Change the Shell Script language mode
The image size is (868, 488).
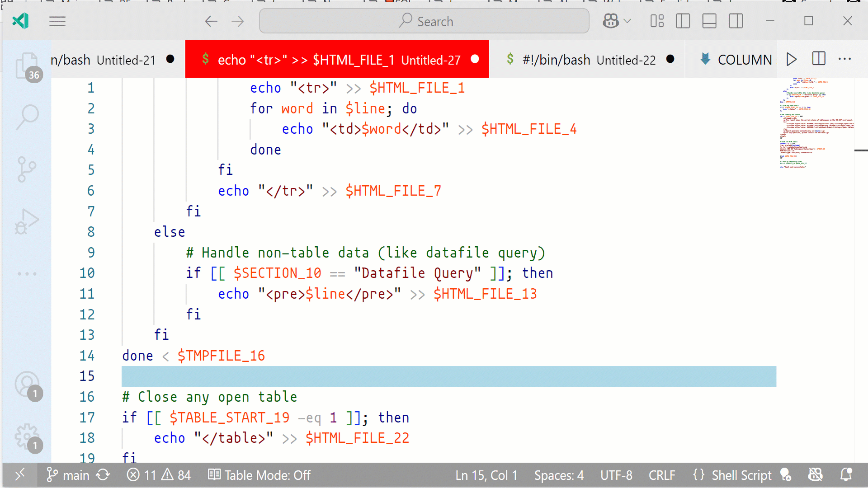point(741,475)
